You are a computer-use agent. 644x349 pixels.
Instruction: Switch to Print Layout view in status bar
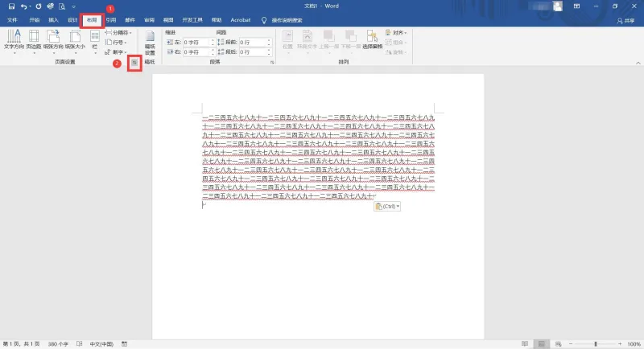pos(541,343)
